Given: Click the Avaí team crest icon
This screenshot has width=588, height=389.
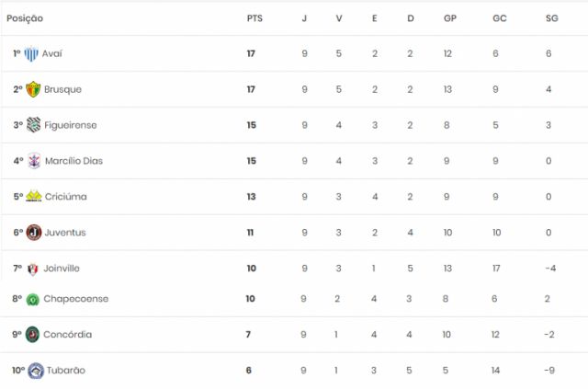Looking at the screenshot, I should pyautogui.click(x=31, y=54).
